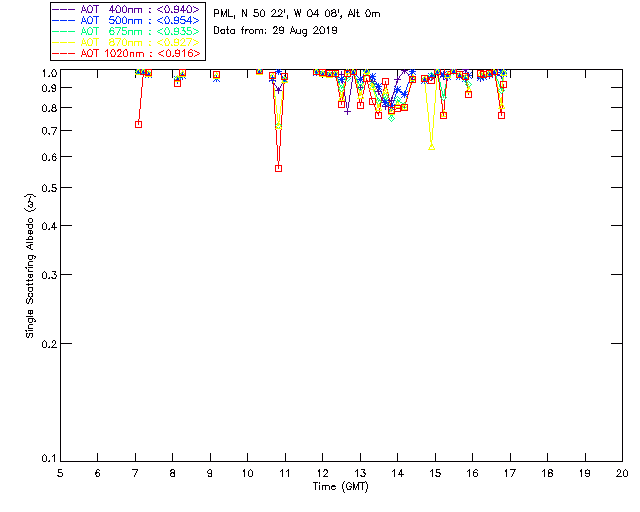Select the red square data point at hour 7 near 0.72
This screenshot has height=512, width=640.
pos(138,125)
